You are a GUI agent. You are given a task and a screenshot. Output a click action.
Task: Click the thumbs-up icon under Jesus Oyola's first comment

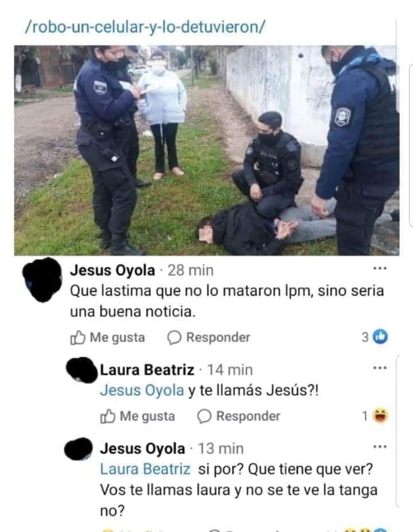click(x=77, y=337)
